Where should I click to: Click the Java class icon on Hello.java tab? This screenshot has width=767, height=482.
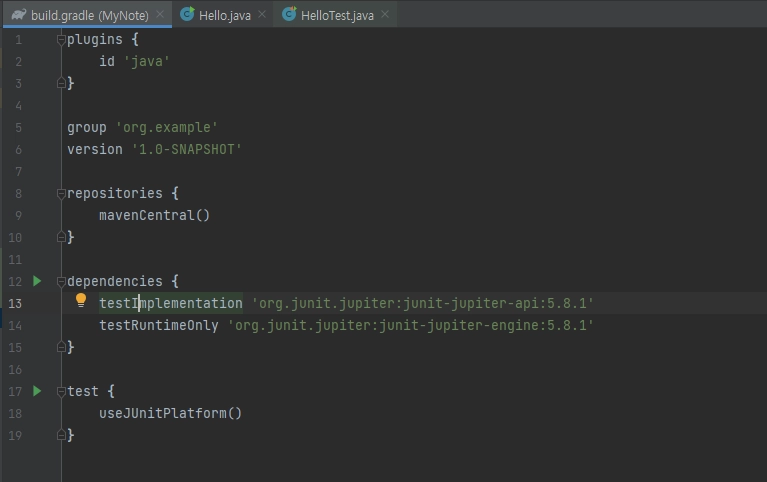(187, 14)
